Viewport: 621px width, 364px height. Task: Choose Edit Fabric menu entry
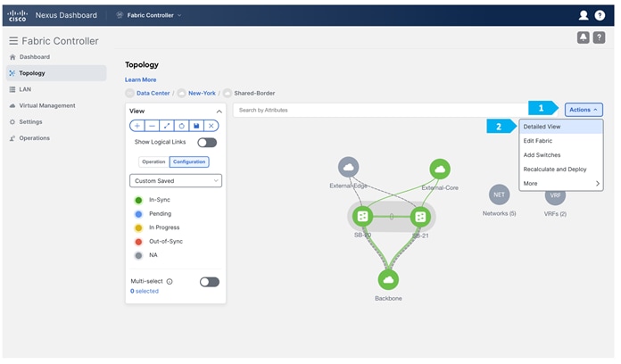[561, 141]
